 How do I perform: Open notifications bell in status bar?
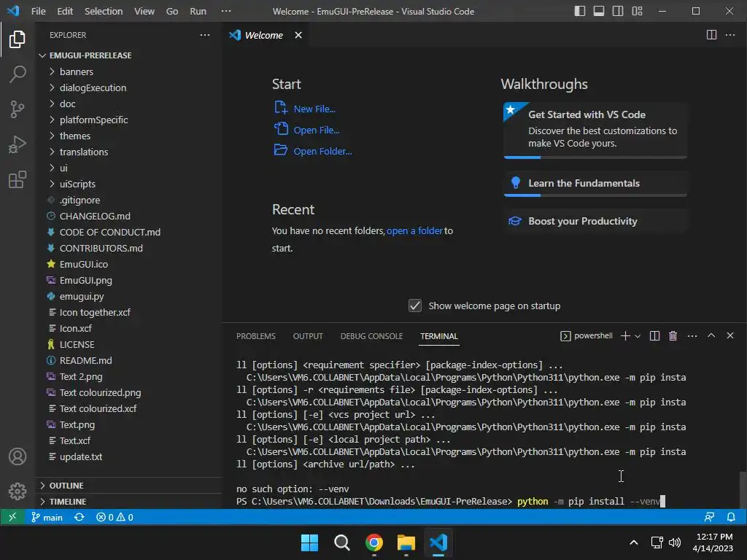tap(731, 517)
